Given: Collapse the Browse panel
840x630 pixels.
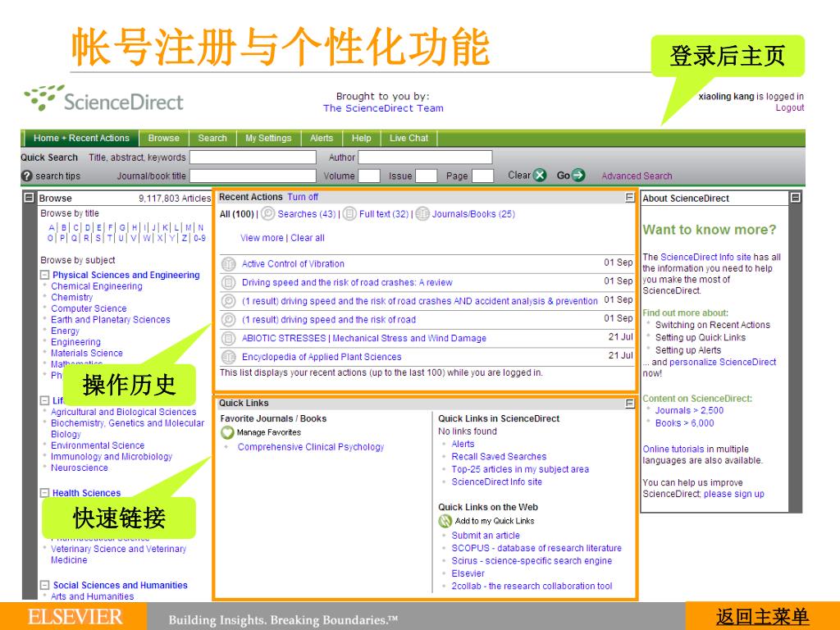Looking at the screenshot, I should 30,198.
